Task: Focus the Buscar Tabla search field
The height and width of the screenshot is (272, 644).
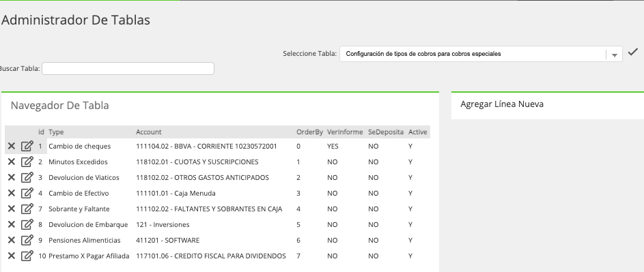Action: click(x=128, y=69)
